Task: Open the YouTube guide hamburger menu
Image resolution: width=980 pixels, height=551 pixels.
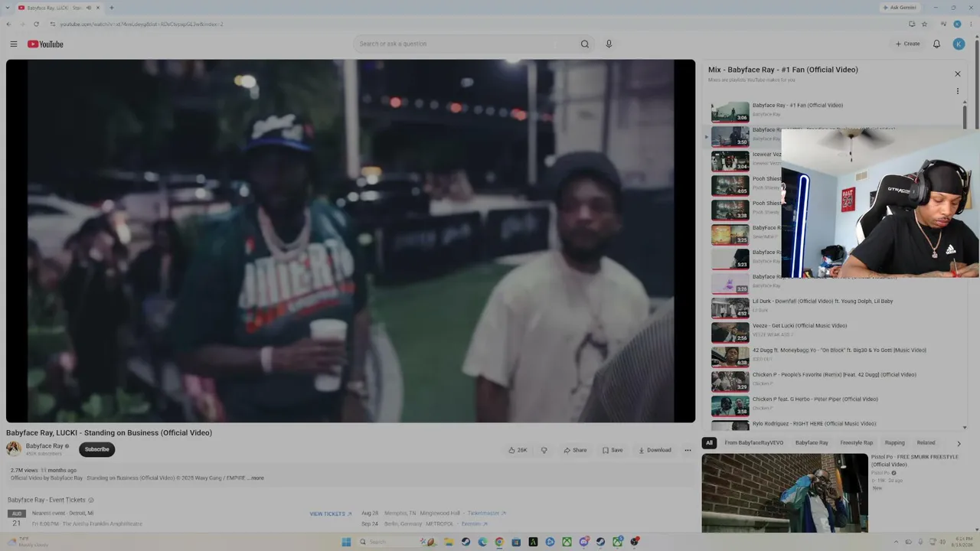Action: (x=13, y=44)
